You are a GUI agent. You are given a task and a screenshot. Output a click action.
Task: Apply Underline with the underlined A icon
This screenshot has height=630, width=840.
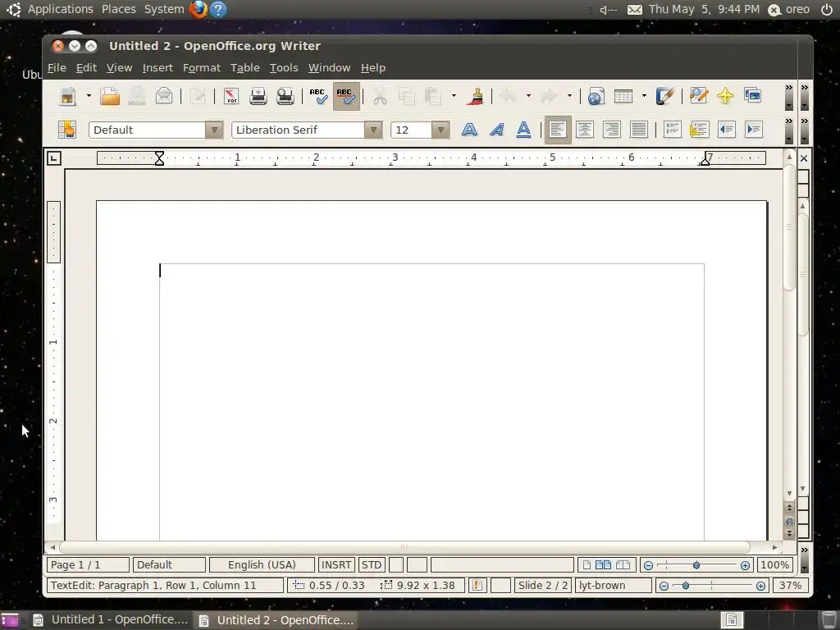pyautogui.click(x=523, y=130)
